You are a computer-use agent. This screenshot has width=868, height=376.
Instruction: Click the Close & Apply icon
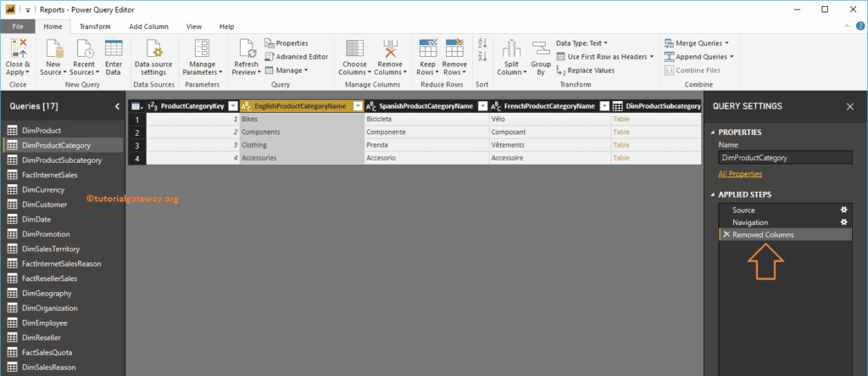(x=18, y=48)
